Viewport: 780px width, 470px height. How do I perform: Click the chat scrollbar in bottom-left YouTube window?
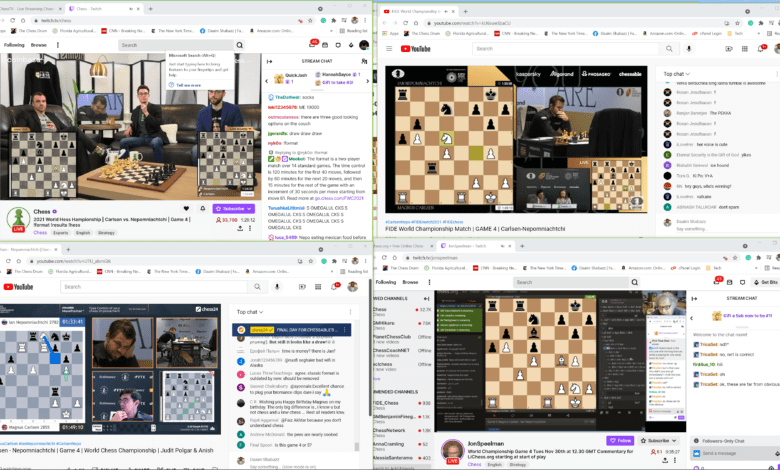coord(356,447)
